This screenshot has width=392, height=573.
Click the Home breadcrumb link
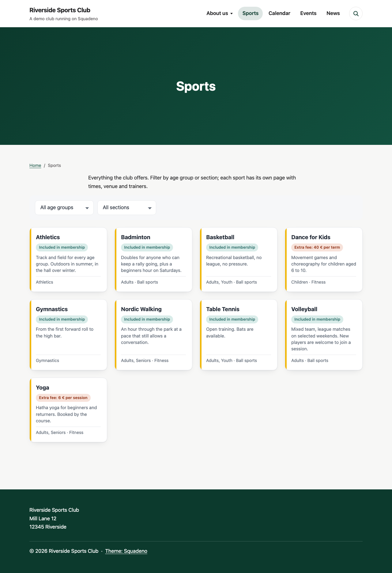tap(35, 165)
